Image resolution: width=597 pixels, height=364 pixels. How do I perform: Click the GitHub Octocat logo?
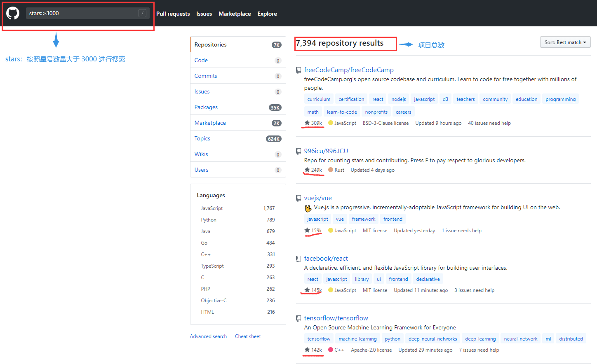[x=13, y=13]
